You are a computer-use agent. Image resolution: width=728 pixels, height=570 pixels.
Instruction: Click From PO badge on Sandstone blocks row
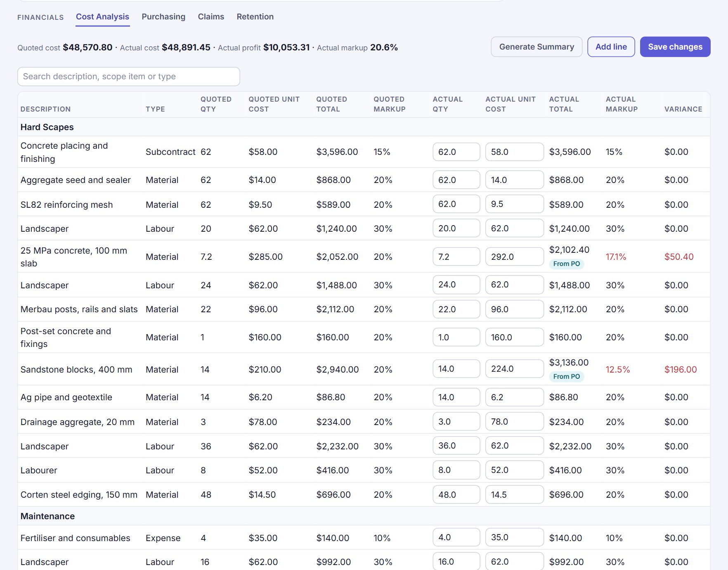tap(567, 377)
